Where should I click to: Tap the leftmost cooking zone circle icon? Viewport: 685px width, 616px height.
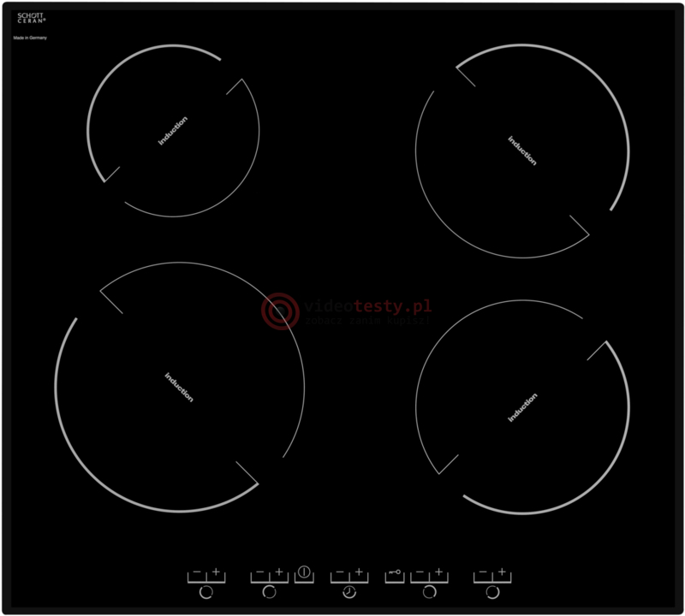tap(205, 591)
